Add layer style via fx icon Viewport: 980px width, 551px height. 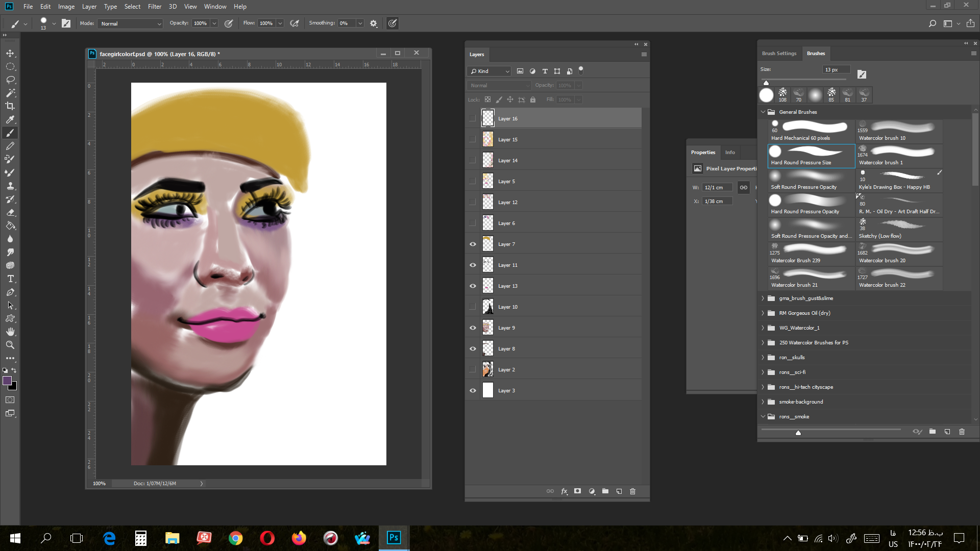tap(564, 491)
